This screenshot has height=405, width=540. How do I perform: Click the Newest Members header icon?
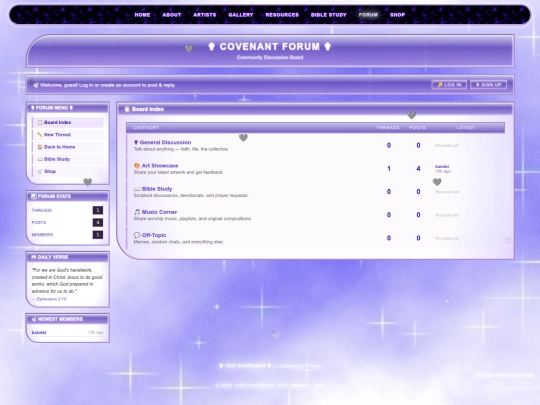(x=34, y=319)
